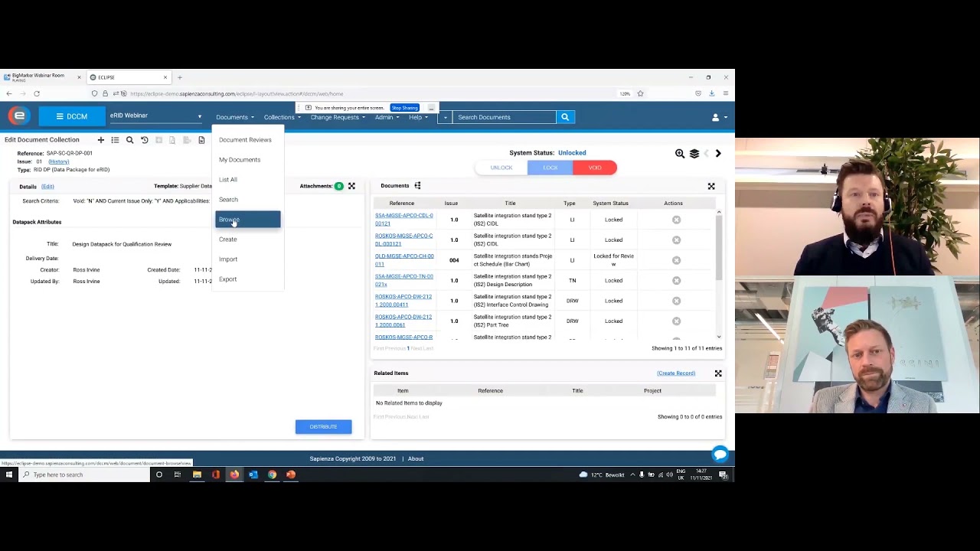Choose Browse in the Documents menu
The width and height of the screenshot is (980, 551).
tap(248, 220)
